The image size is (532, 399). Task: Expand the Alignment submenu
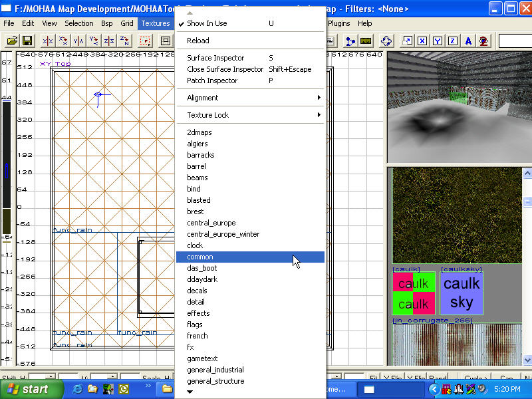pos(250,98)
